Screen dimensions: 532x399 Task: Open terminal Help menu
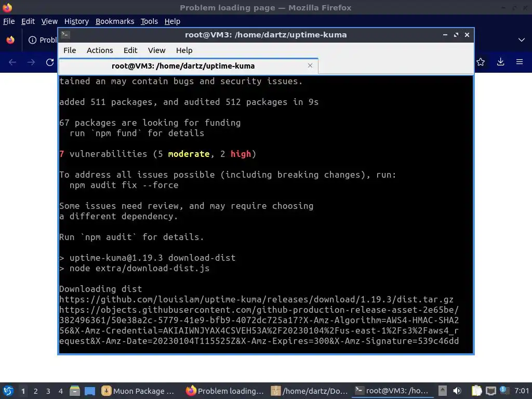click(x=184, y=50)
